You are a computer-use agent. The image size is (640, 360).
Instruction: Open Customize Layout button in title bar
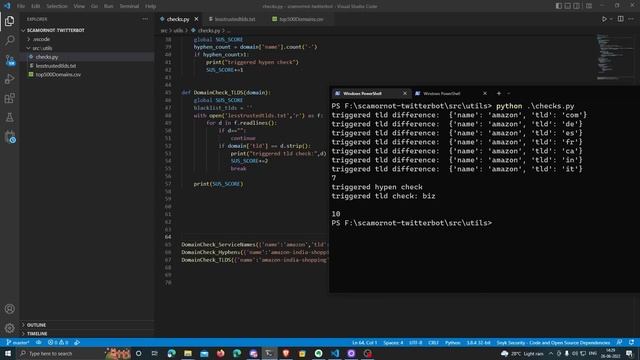click(589, 6)
